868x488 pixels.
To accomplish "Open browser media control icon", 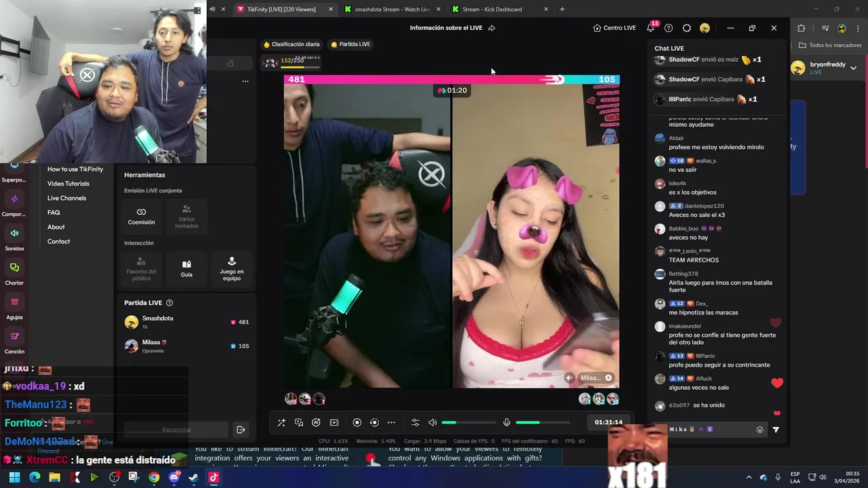I will point(825,28).
